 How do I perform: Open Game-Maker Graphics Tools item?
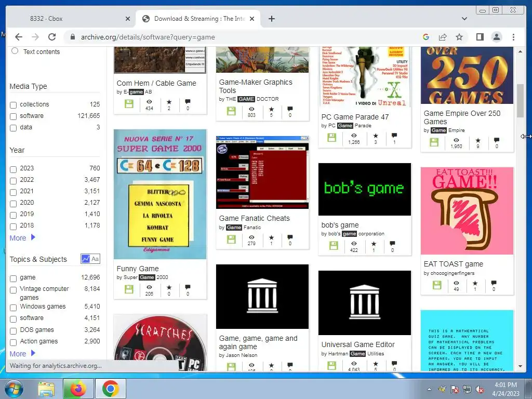(256, 86)
